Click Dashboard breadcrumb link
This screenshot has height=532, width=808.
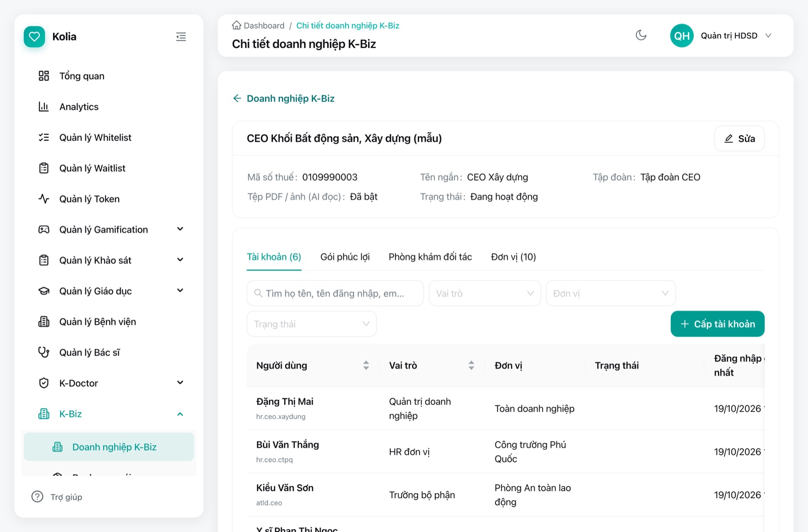(x=264, y=25)
